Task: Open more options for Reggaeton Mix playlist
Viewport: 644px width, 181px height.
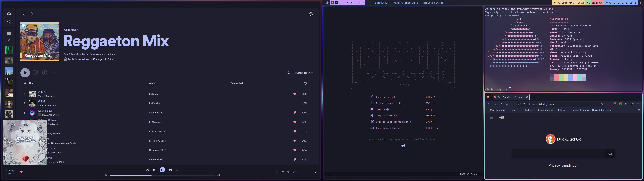Action: click(x=54, y=73)
